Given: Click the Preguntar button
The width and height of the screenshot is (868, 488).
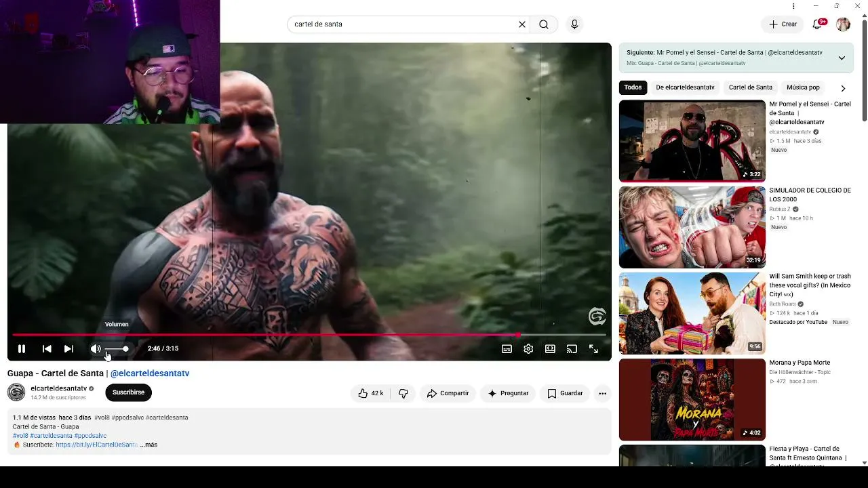Looking at the screenshot, I should pos(508,393).
